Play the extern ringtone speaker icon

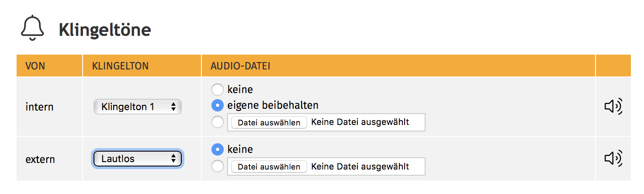coord(613,159)
